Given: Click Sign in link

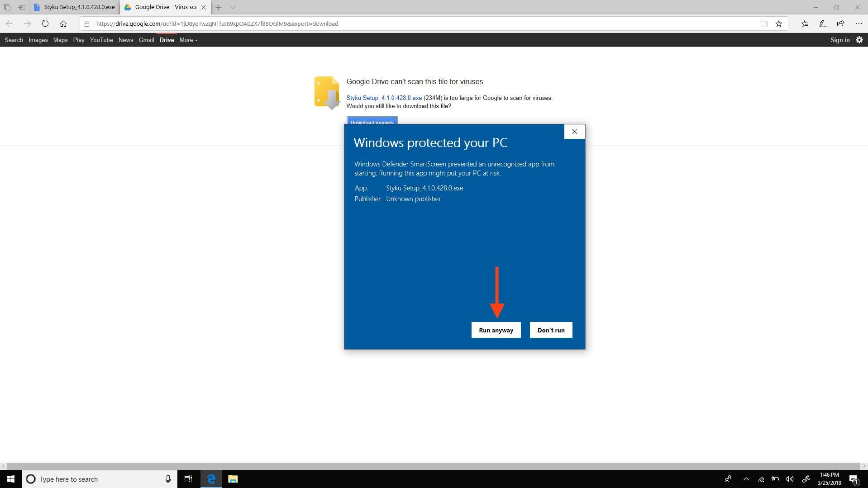Looking at the screenshot, I should [x=839, y=40].
